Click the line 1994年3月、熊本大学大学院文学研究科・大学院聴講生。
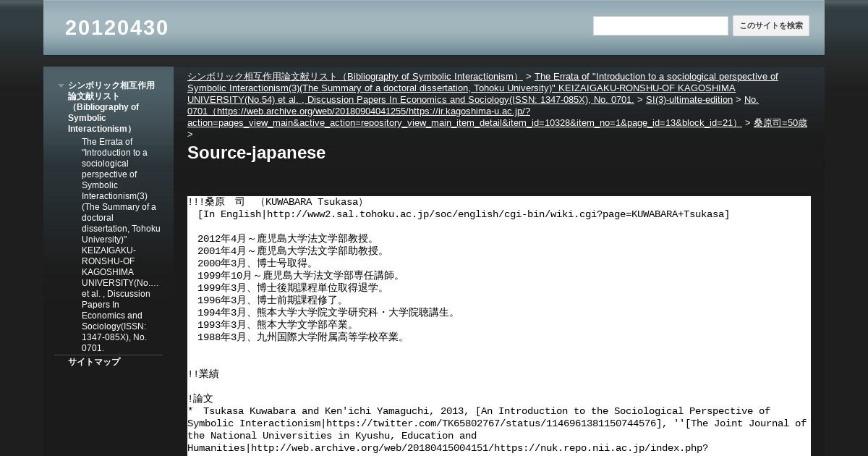The width and height of the screenshot is (868, 456). [x=328, y=313]
